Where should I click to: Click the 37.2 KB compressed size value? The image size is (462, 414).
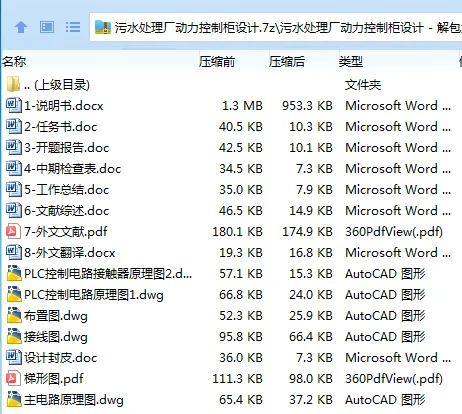pyautogui.click(x=311, y=400)
